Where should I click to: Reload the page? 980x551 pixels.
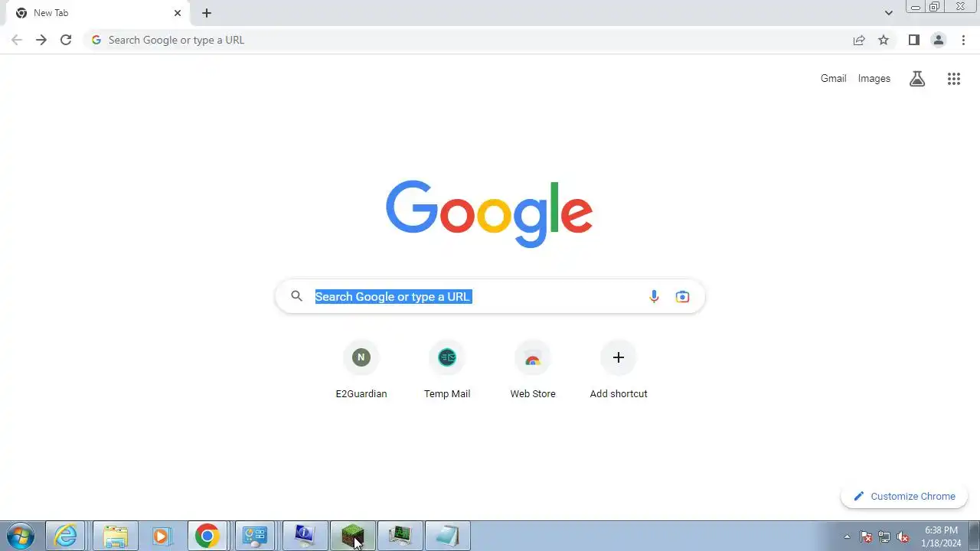coord(66,40)
